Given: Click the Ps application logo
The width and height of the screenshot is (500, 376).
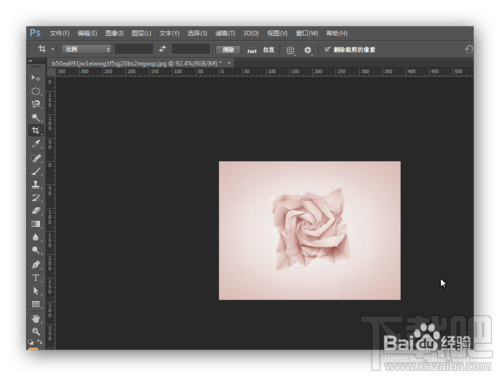Looking at the screenshot, I should point(35,33).
